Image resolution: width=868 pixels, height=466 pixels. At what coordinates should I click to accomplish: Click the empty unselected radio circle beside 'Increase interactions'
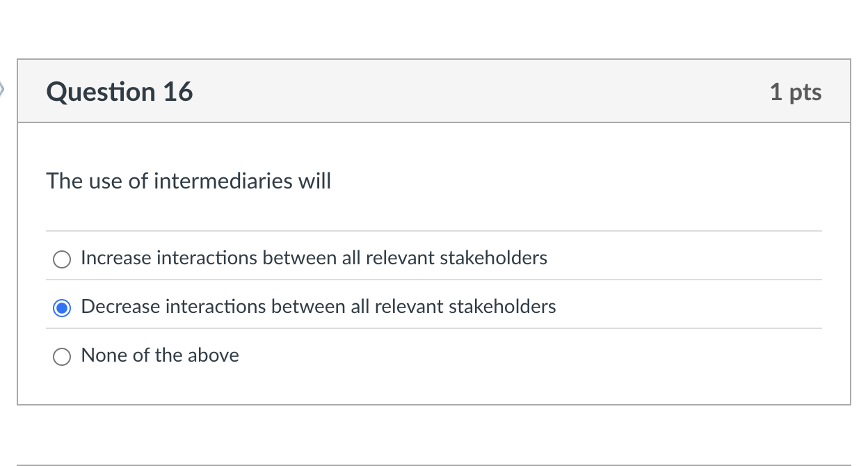[x=61, y=259]
